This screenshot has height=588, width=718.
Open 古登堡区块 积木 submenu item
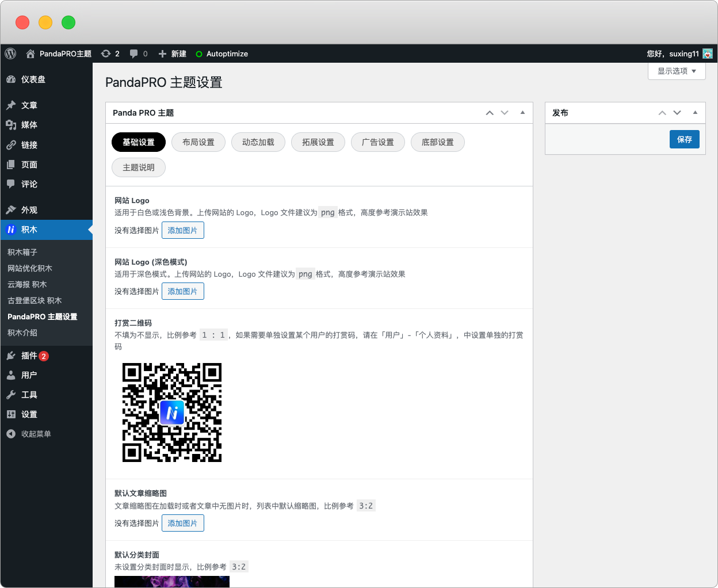(x=35, y=300)
